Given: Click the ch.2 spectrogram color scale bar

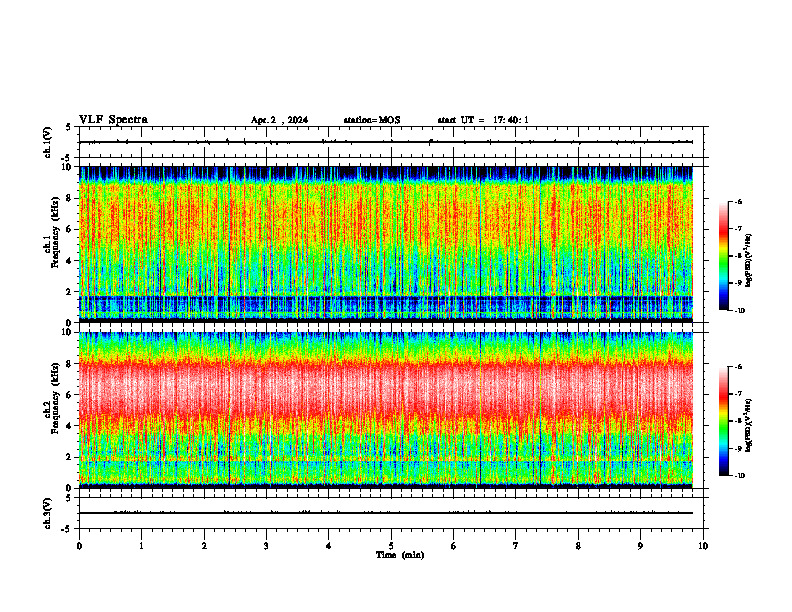Looking at the screenshot, I should (723, 421).
